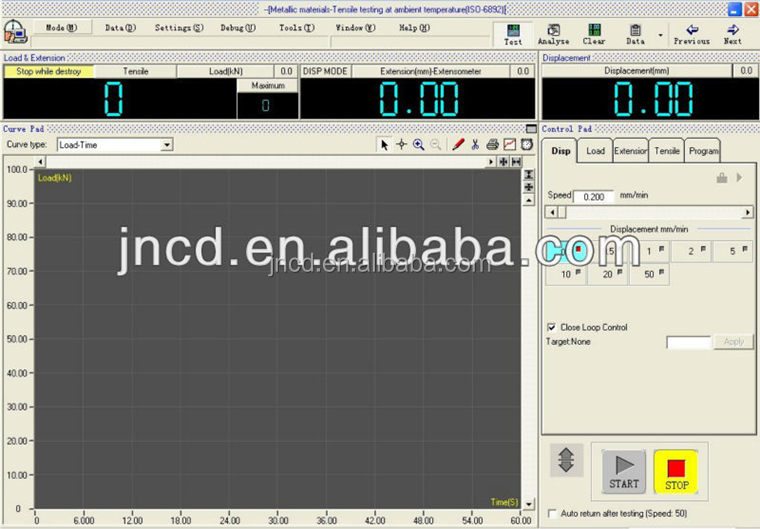Screen dimensions: 760x529
Task: Click the START button
Action: pyautogui.click(x=624, y=472)
